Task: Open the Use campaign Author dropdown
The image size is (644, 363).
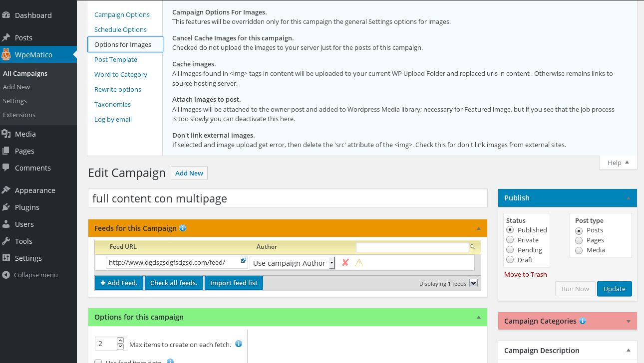Action: [292, 263]
